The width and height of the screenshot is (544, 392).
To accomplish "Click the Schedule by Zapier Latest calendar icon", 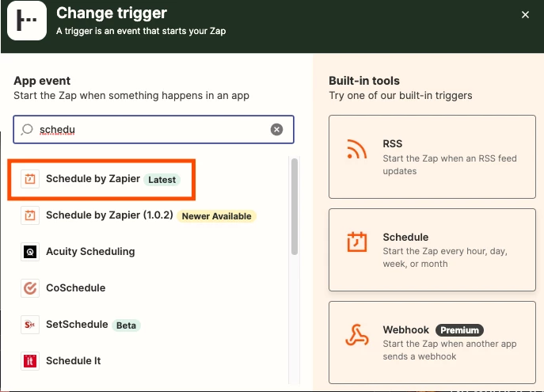I will (x=30, y=179).
